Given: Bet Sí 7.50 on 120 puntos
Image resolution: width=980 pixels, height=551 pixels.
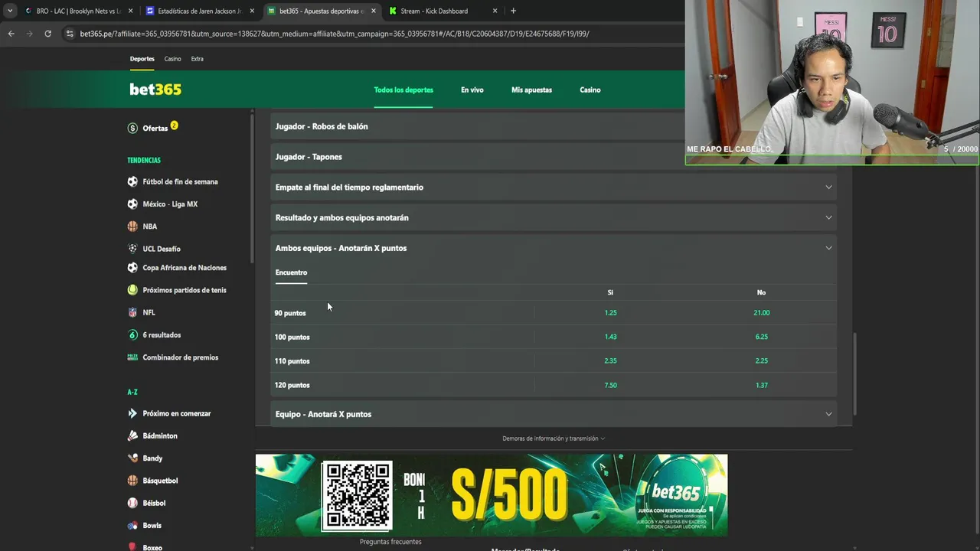Looking at the screenshot, I should [x=610, y=385].
